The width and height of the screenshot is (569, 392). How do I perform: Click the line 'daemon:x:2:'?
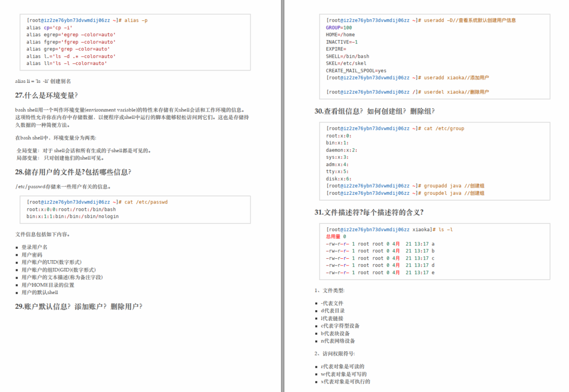click(x=341, y=150)
